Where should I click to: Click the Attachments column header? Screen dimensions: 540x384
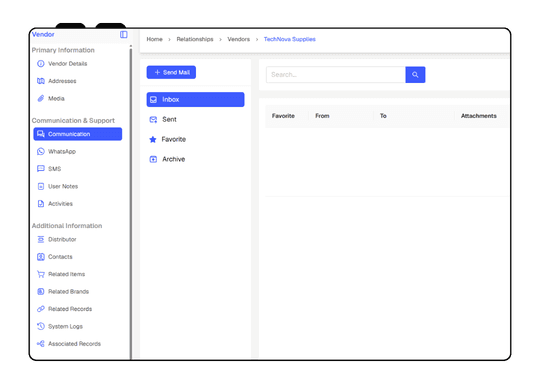point(479,116)
